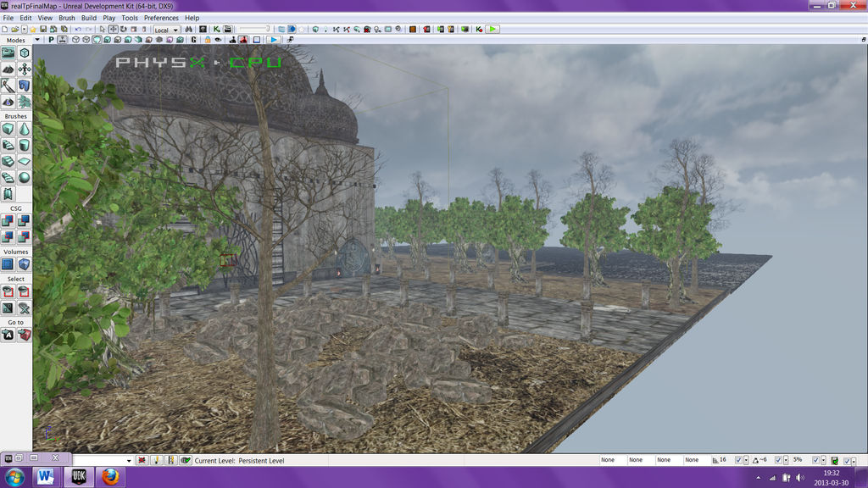Open Microsoft Word from the taskbar
The height and width of the screenshot is (488, 868).
tap(46, 476)
